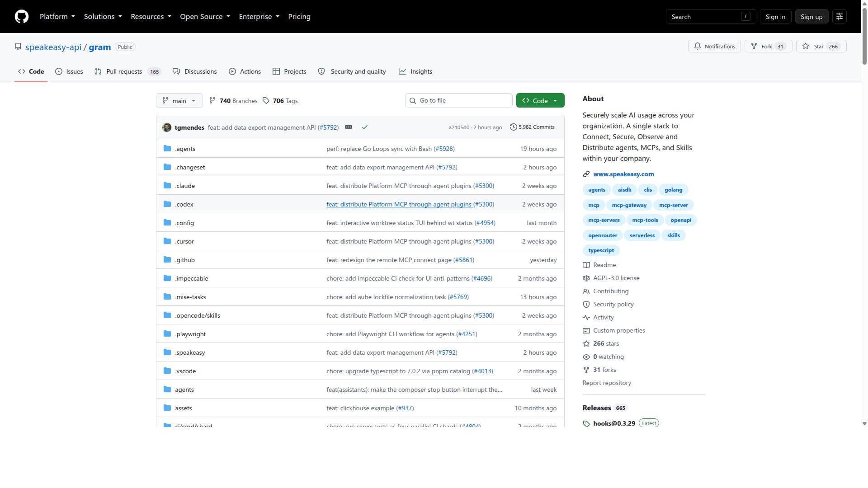Click the repository icon beside speakeasy-api
868x488 pixels.
pos(18,47)
